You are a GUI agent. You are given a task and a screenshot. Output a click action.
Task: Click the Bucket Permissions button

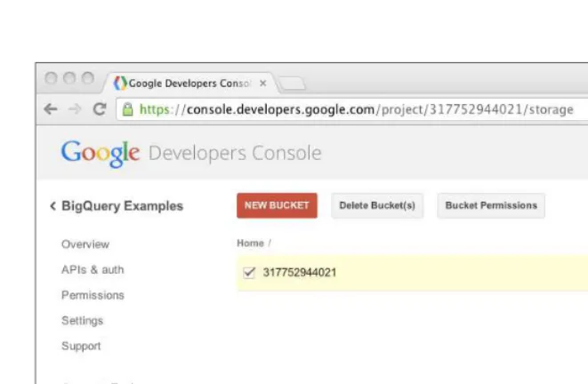[491, 205]
